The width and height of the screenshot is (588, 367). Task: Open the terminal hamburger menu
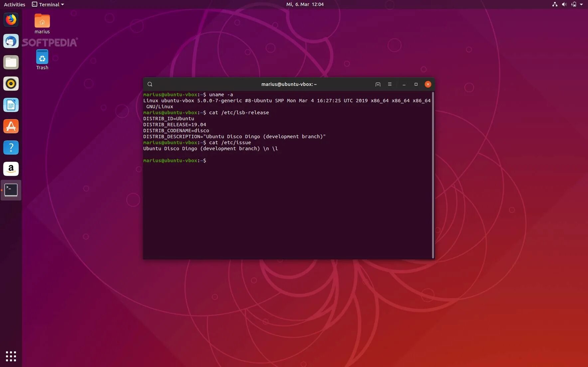coord(390,84)
